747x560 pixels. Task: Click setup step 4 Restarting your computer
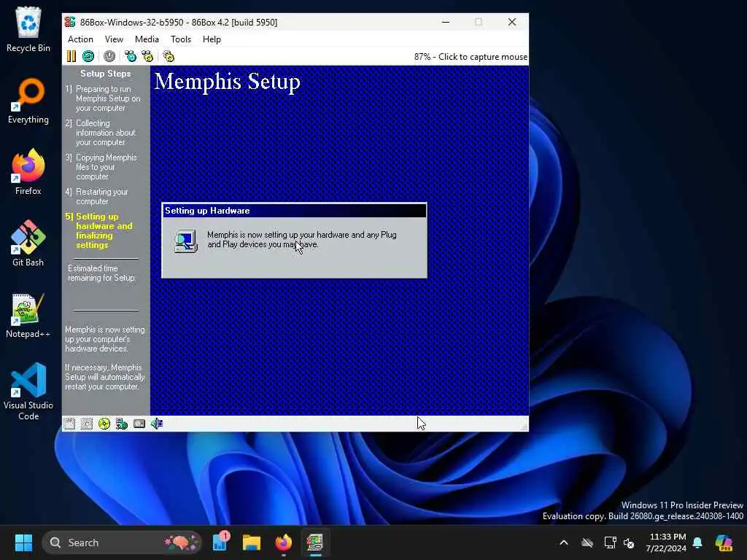pyautogui.click(x=97, y=197)
